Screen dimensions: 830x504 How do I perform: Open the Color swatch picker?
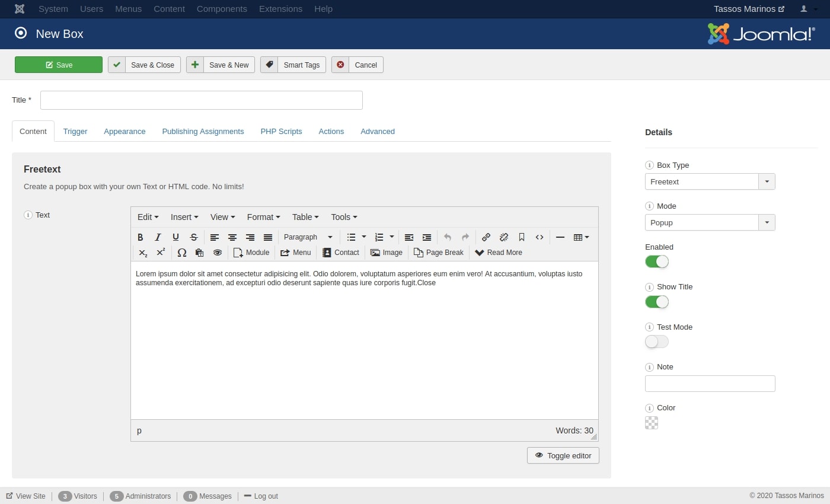[651, 422]
